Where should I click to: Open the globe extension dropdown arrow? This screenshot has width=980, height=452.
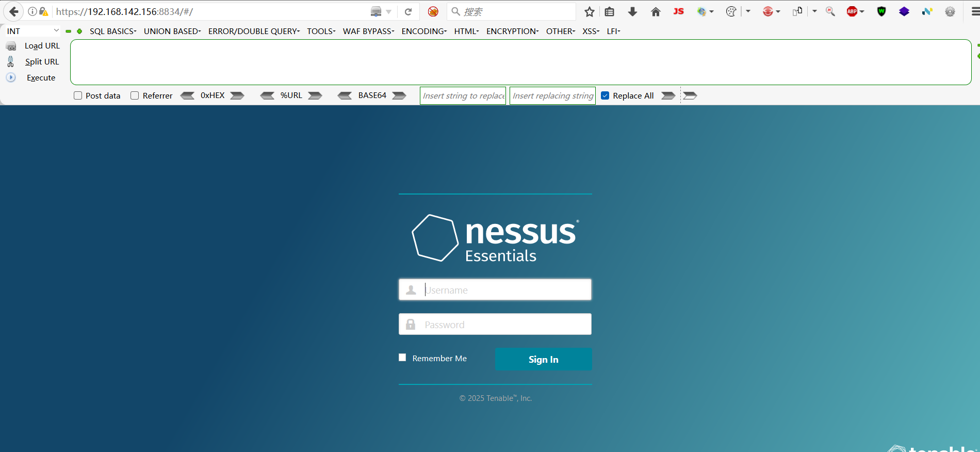(x=711, y=11)
